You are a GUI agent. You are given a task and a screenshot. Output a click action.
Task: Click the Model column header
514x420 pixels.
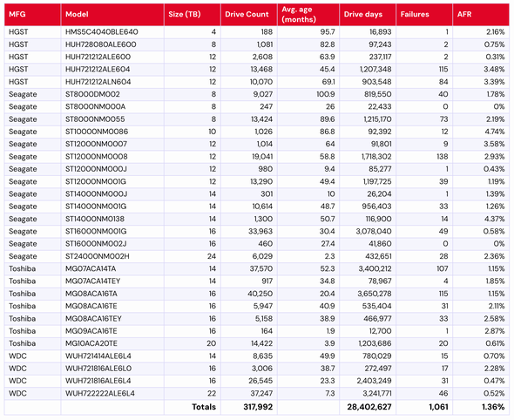click(x=112, y=15)
